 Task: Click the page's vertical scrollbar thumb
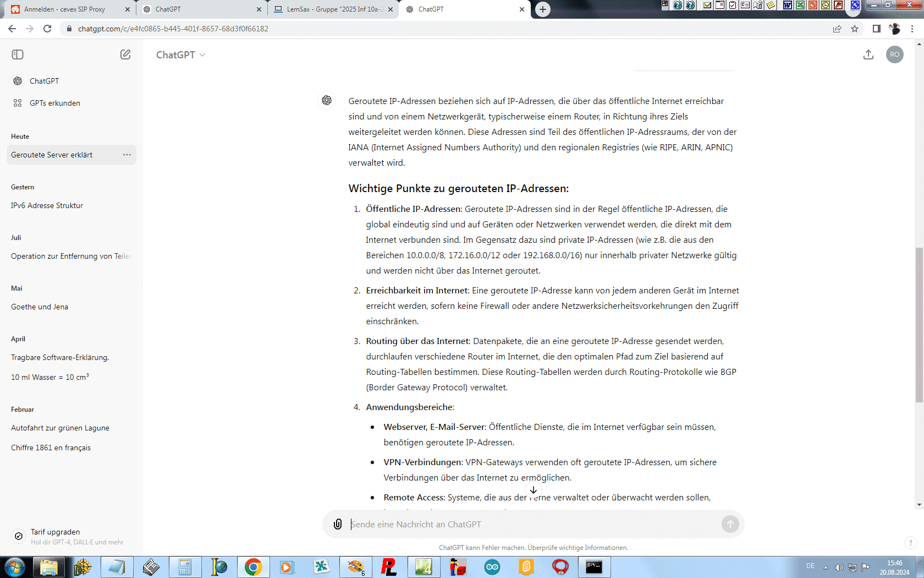919,325
